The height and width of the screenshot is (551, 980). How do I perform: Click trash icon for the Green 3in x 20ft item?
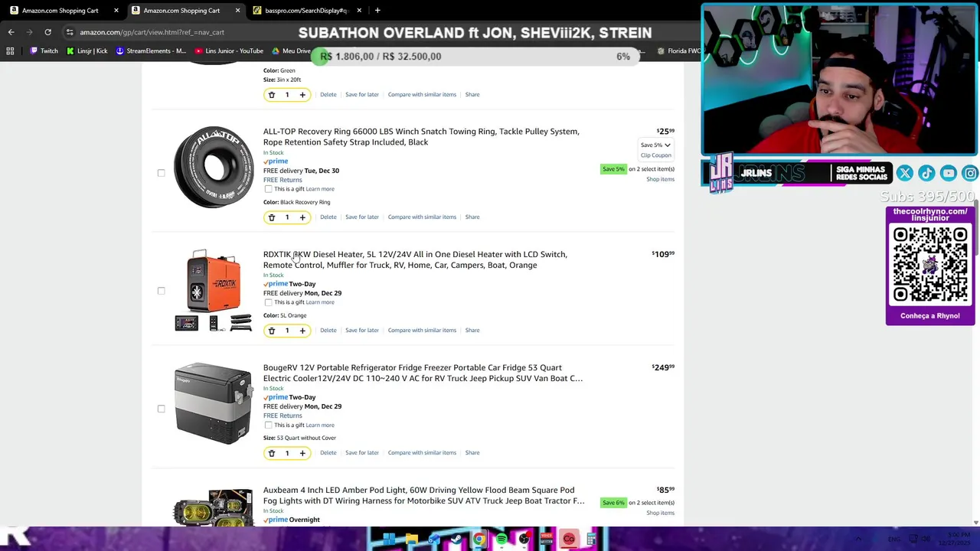click(271, 95)
